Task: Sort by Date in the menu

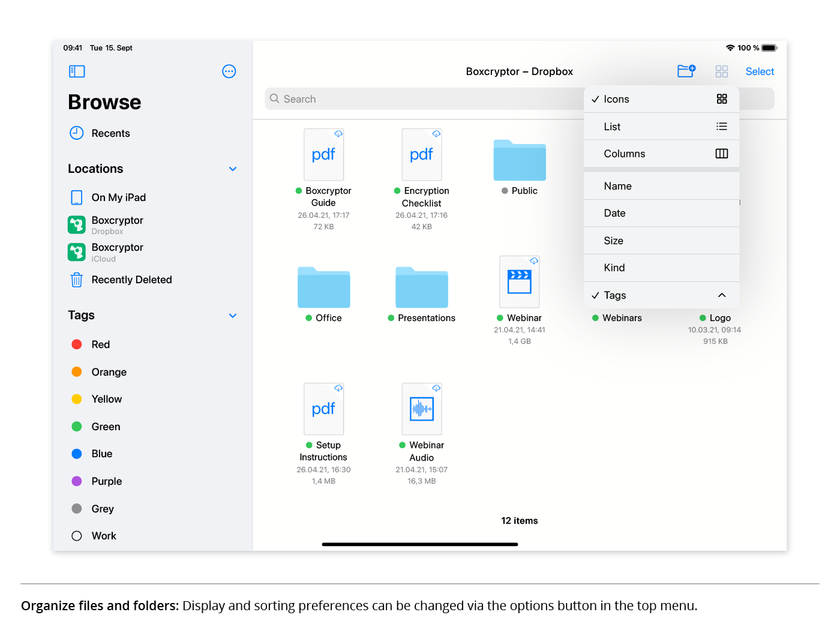Action: (x=661, y=213)
